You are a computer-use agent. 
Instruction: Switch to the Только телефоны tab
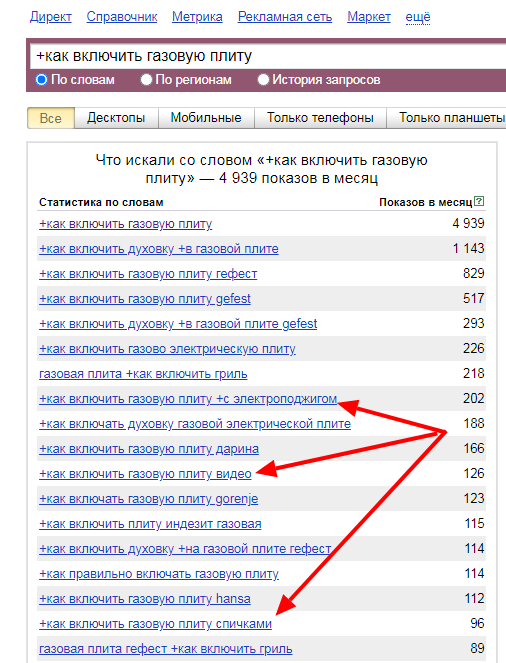tap(320, 118)
